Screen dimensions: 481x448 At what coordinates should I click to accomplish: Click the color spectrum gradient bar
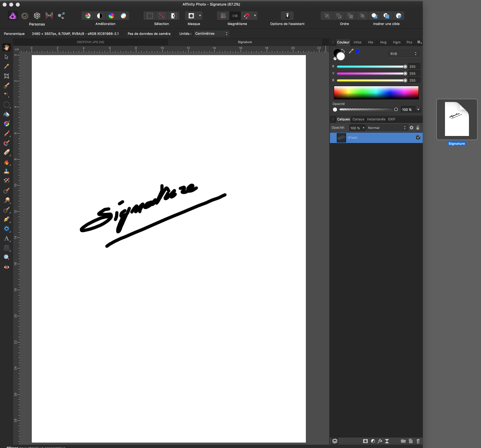[x=376, y=92]
